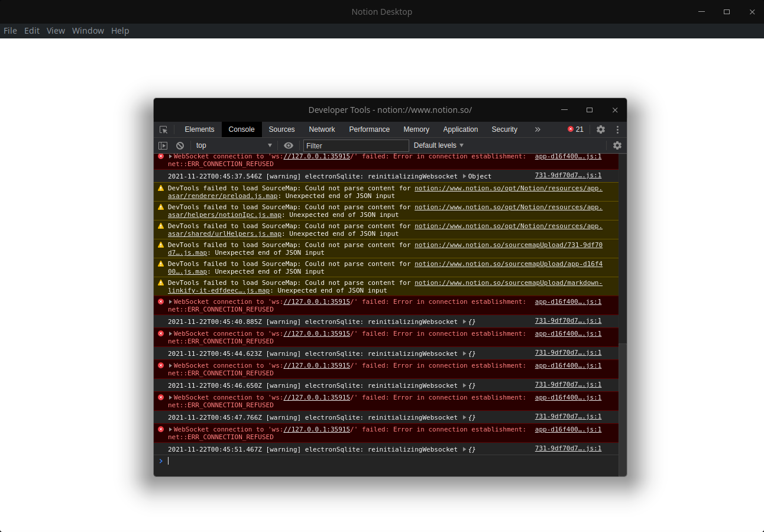Open the preload.js.map link
This screenshot has width=764, height=532.
click(x=220, y=196)
